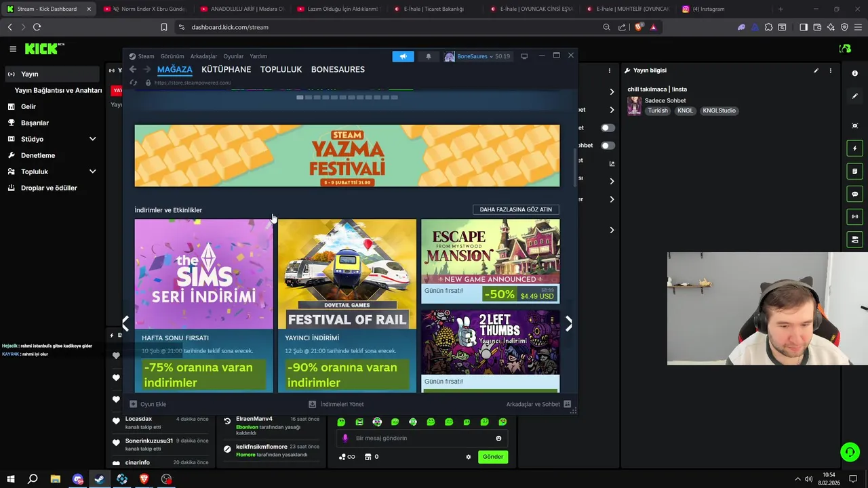Open Steam from Windows taskbar

(100, 479)
